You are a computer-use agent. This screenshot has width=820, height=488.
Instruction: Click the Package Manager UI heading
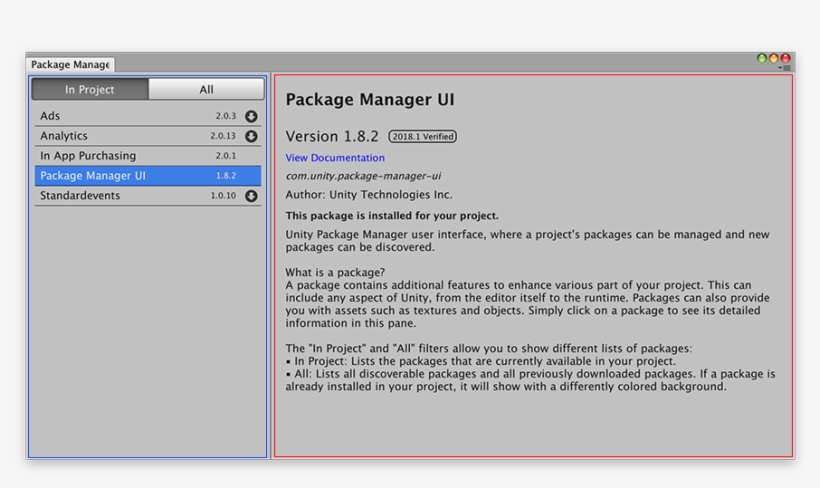click(370, 99)
